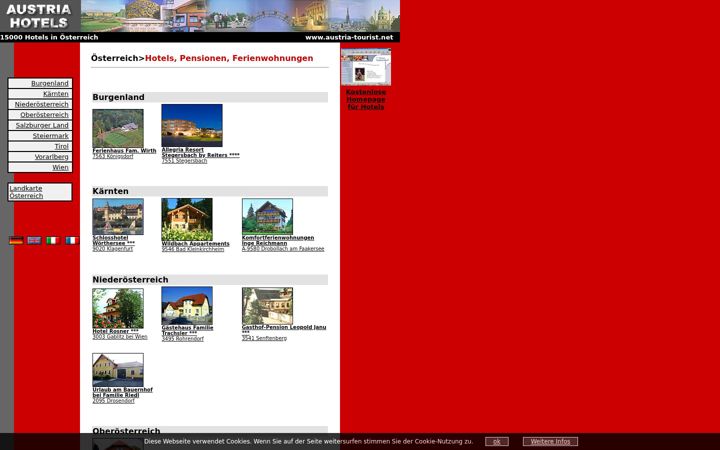
Task: Open the Niederösterreich menu item
Action: click(40, 104)
